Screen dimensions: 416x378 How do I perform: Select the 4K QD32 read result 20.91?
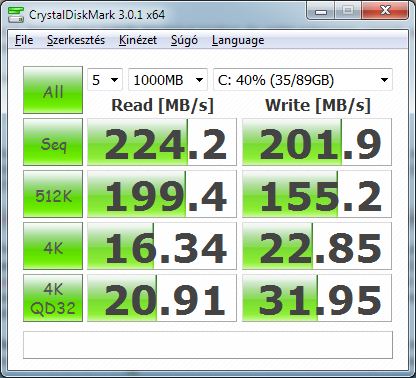pyautogui.click(x=162, y=298)
